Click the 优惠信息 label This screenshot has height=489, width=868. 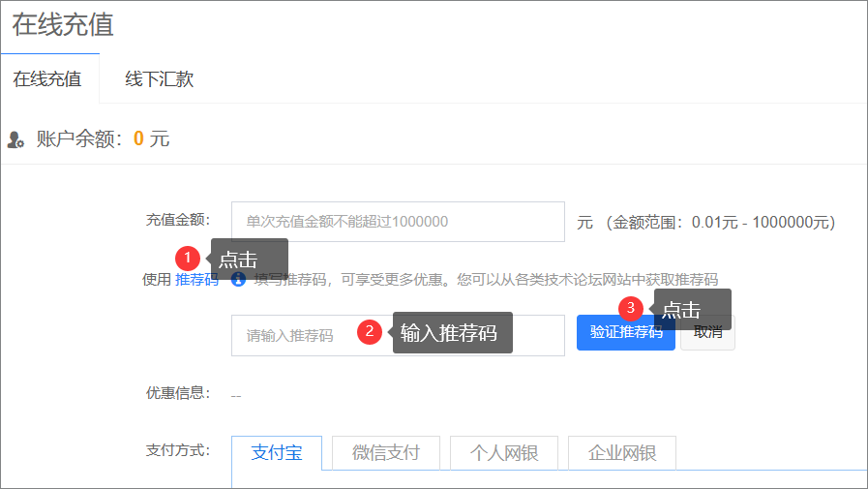click(x=178, y=393)
